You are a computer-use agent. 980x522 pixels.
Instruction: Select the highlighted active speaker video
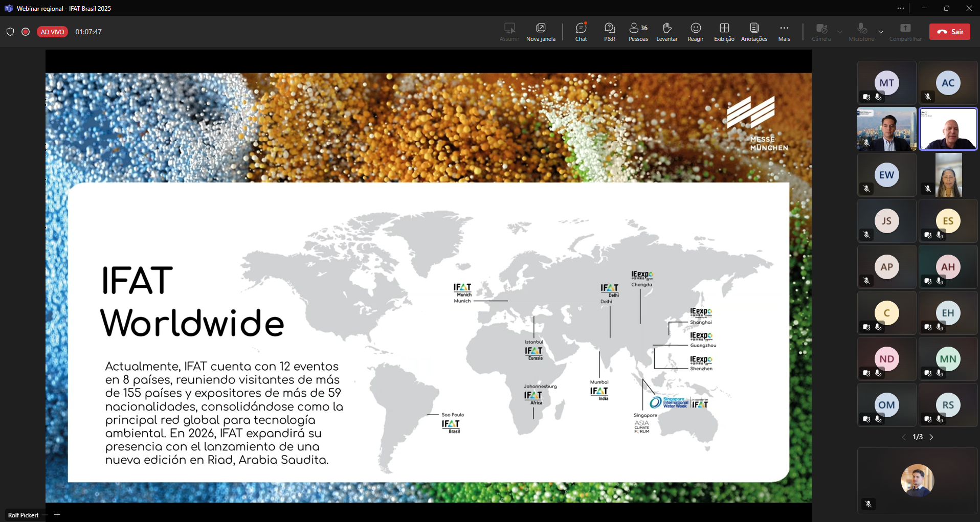[948, 129]
